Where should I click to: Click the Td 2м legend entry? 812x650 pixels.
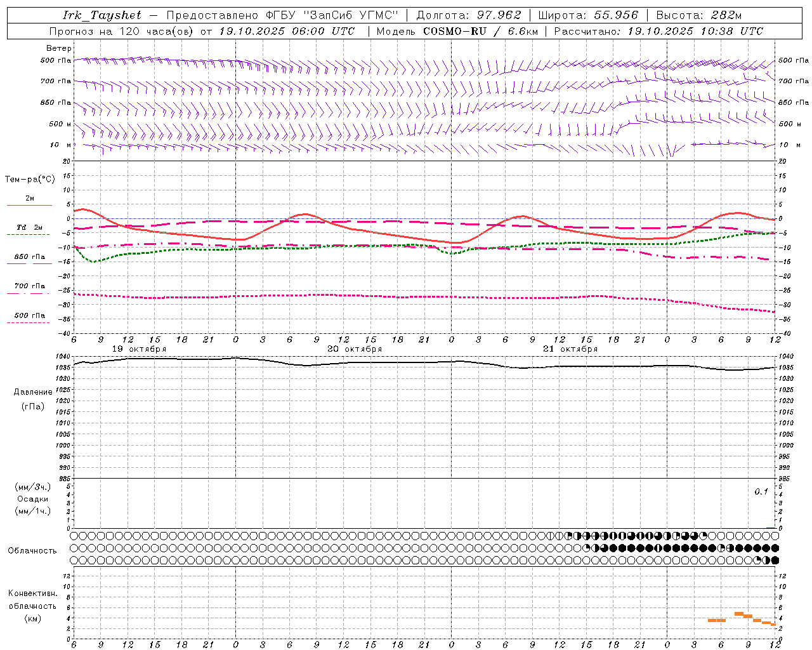click(30, 227)
